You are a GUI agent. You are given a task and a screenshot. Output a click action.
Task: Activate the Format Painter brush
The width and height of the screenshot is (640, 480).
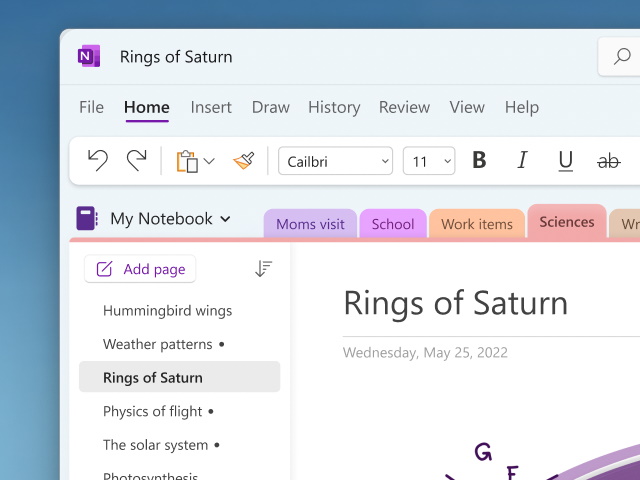point(244,161)
